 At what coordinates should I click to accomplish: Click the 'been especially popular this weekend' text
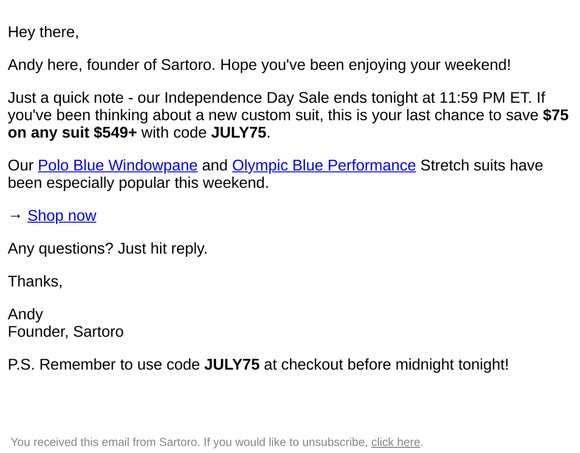point(138,183)
